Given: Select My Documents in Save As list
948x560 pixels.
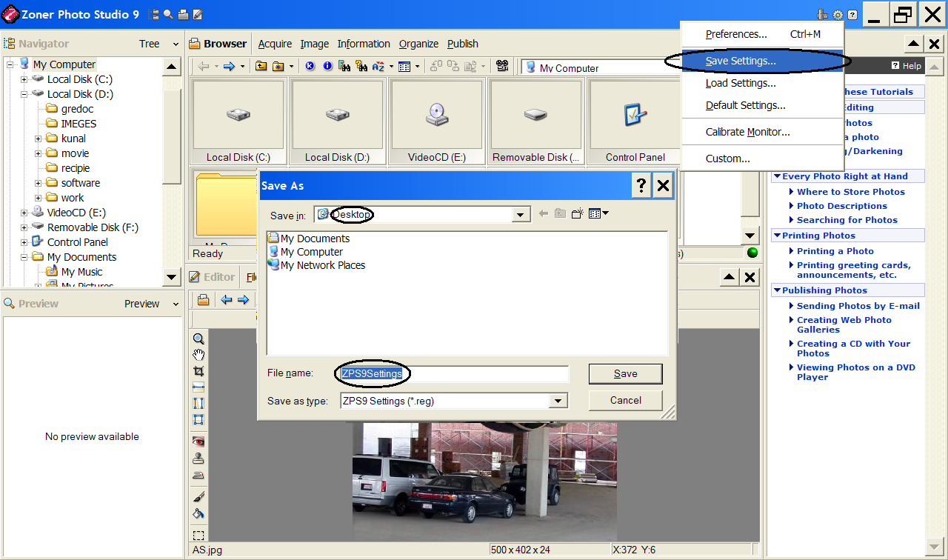Looking at the screenshot, I should [309, 239].
